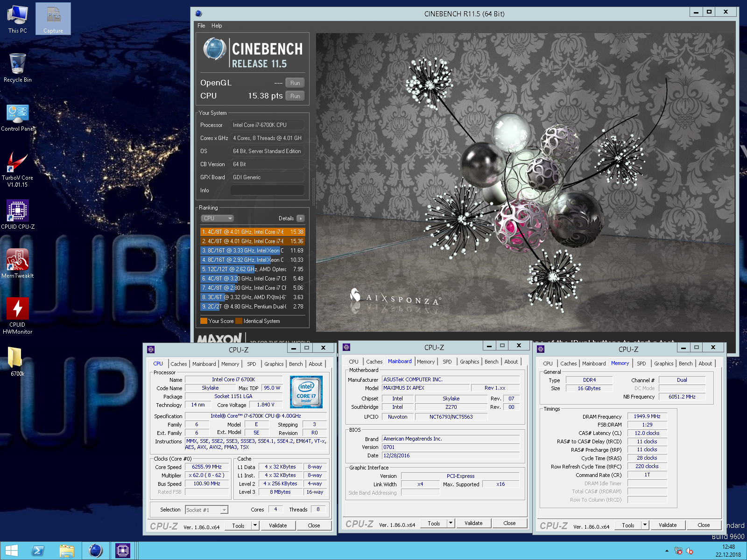Switch to Bench tab in left CPU-Z

point(296,364)
